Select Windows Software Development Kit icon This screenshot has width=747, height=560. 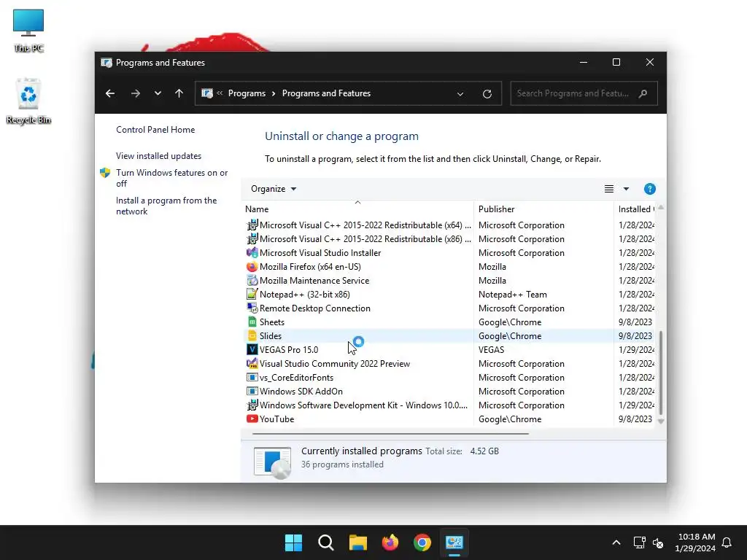252,405
